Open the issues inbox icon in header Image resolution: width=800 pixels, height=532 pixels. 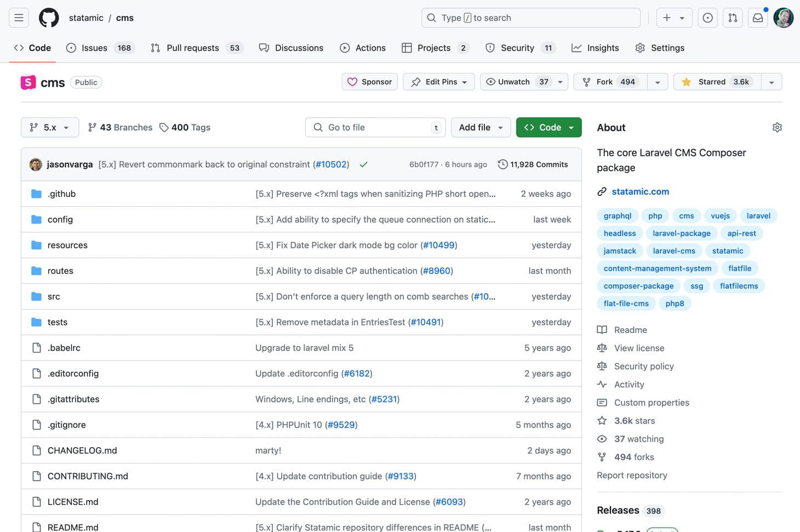[x=707, y=18]
